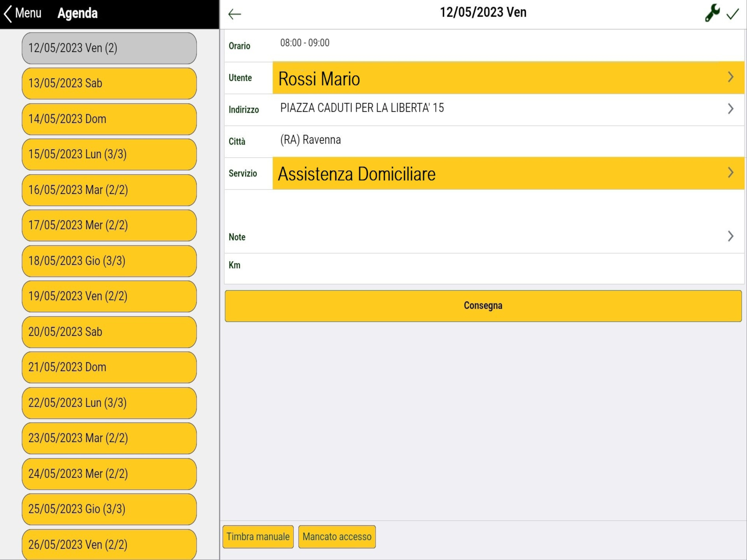Click Timbra manuale button
Viewport: 747px width, 560px height.
click(258, 536)
